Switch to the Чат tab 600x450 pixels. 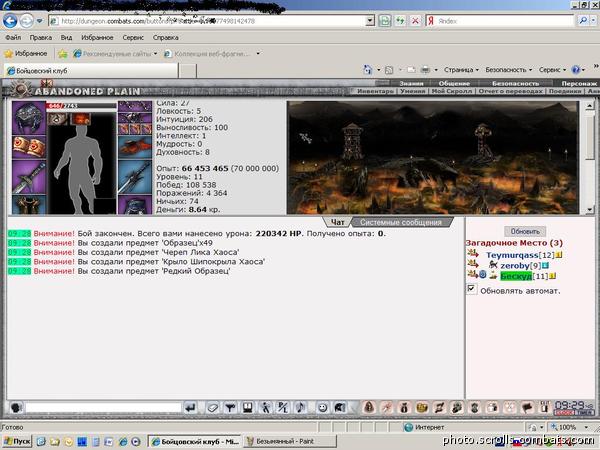[338, 222]
